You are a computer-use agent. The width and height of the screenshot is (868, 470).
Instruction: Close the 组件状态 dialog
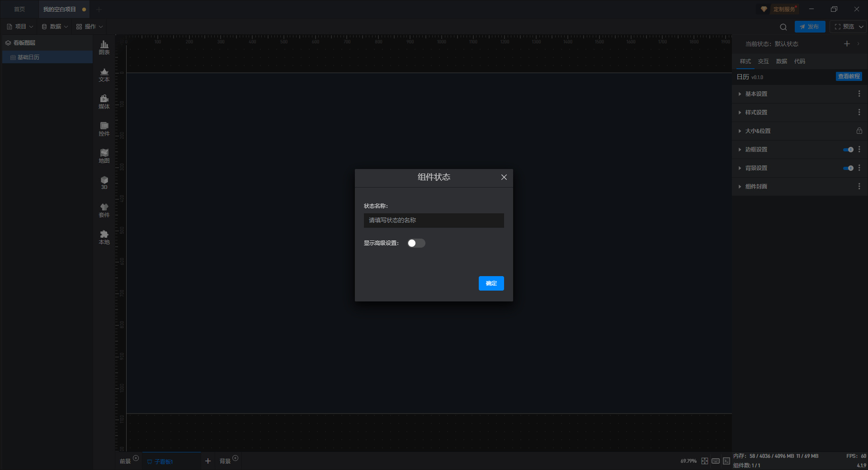click(x=504, y=177)
